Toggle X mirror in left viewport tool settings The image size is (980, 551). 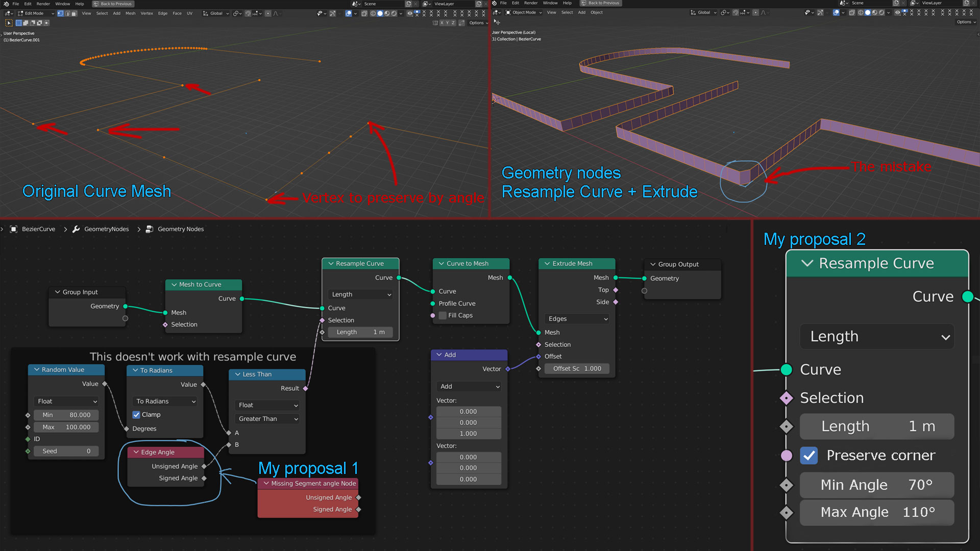click(442, 23)
